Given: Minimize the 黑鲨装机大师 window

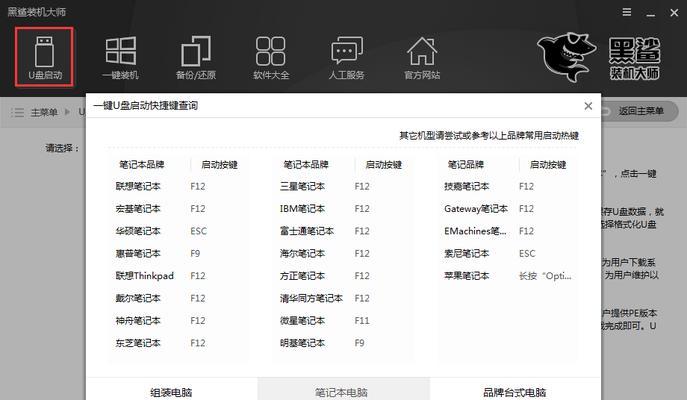Looking at the screenshot, I should click(x=651, y=13).
